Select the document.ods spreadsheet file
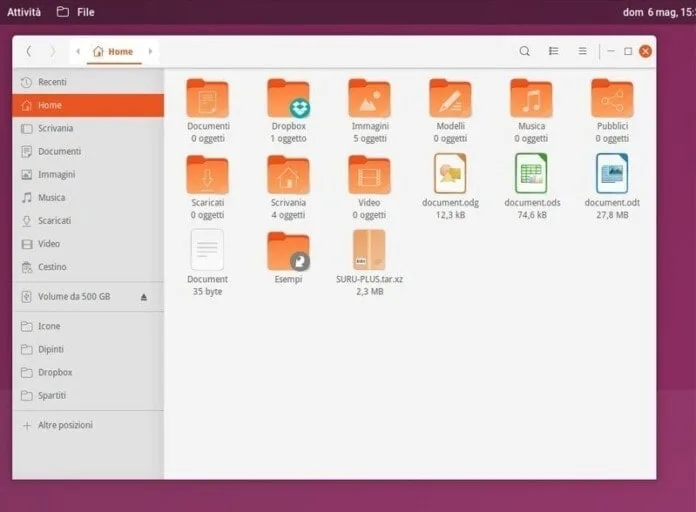This screenshot has width=696, height=512. (x=531, y=174)
